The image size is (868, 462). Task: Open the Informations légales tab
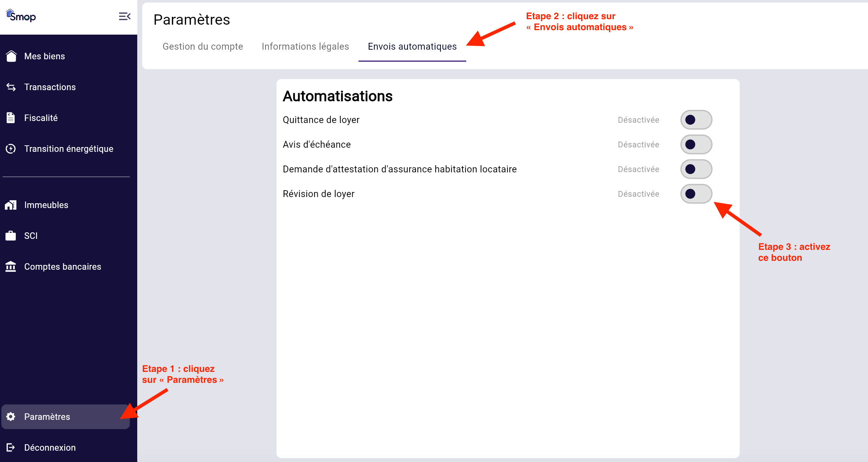coord(305,47)
